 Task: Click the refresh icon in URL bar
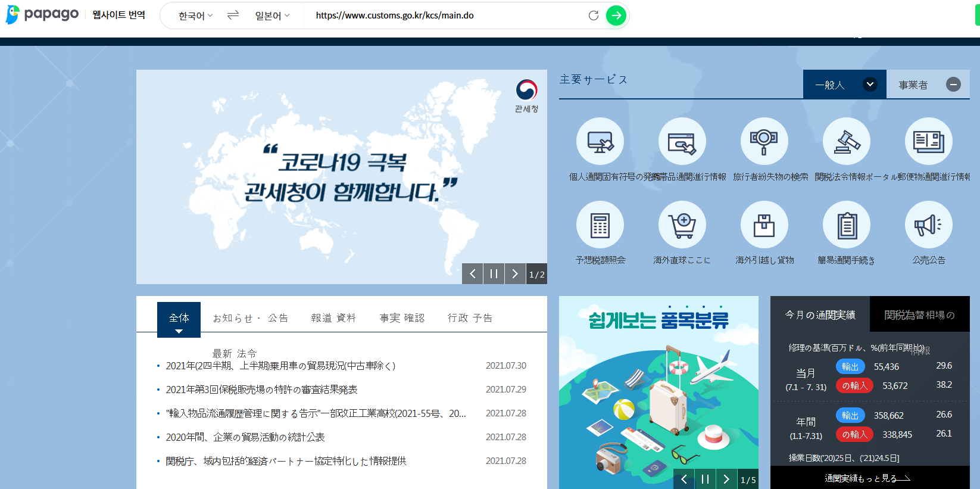point(593,15)
